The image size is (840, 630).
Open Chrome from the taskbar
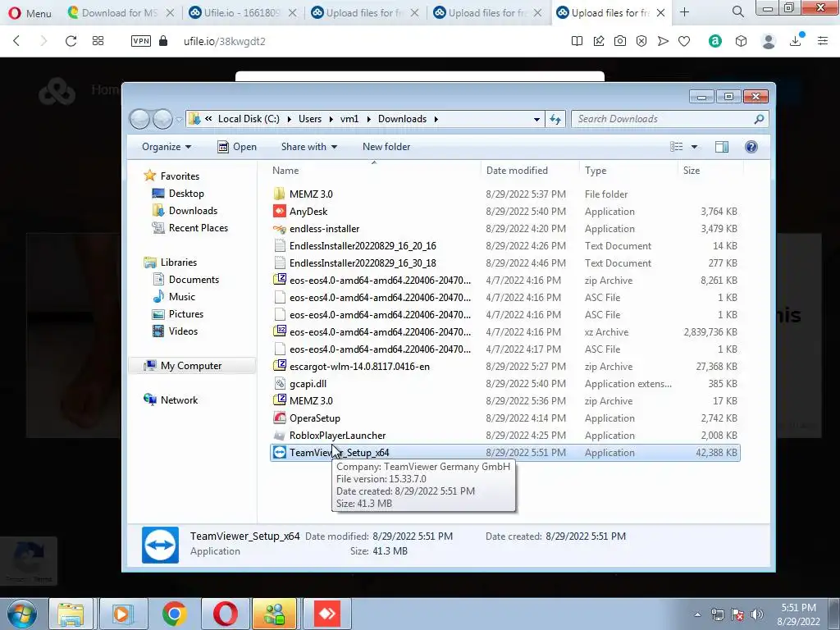[174, 614]
